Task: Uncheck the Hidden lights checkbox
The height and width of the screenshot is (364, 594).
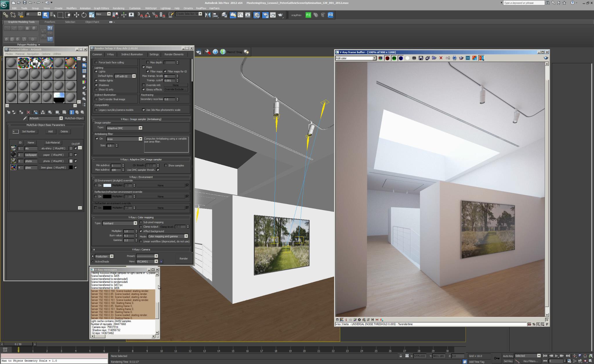Action: pyautogui.click(x=96, y=81)
